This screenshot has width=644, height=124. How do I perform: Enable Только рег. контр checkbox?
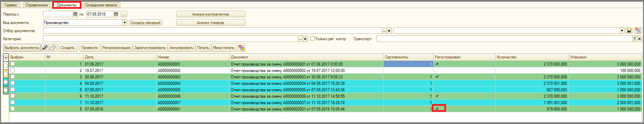312,39
